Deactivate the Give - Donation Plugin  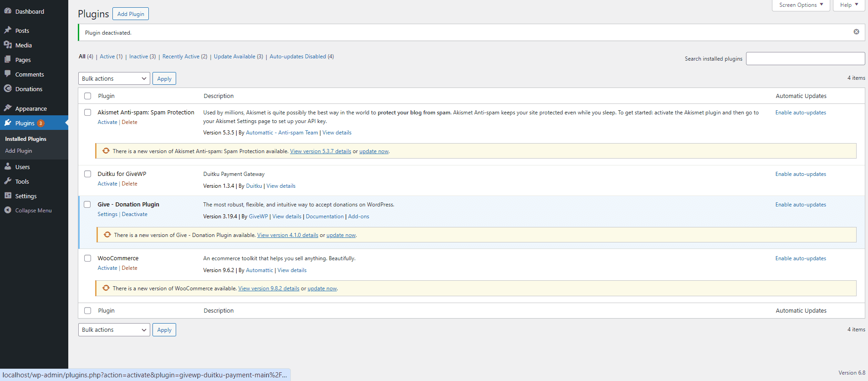tap(135, 214)
